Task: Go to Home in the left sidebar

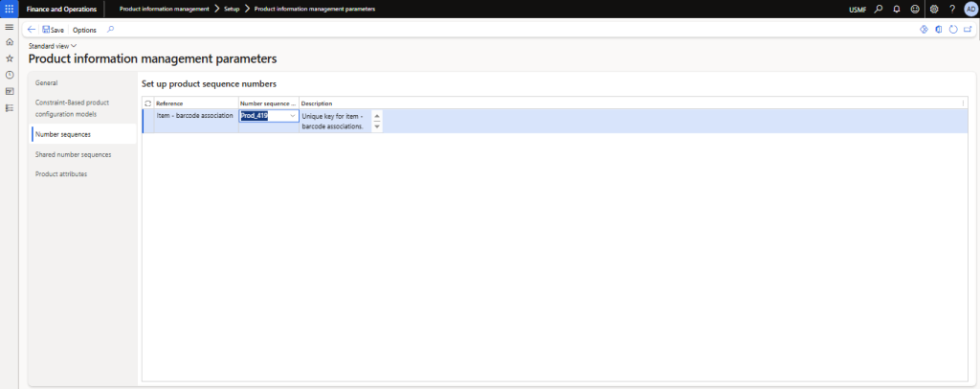Action: click(9, 42)
